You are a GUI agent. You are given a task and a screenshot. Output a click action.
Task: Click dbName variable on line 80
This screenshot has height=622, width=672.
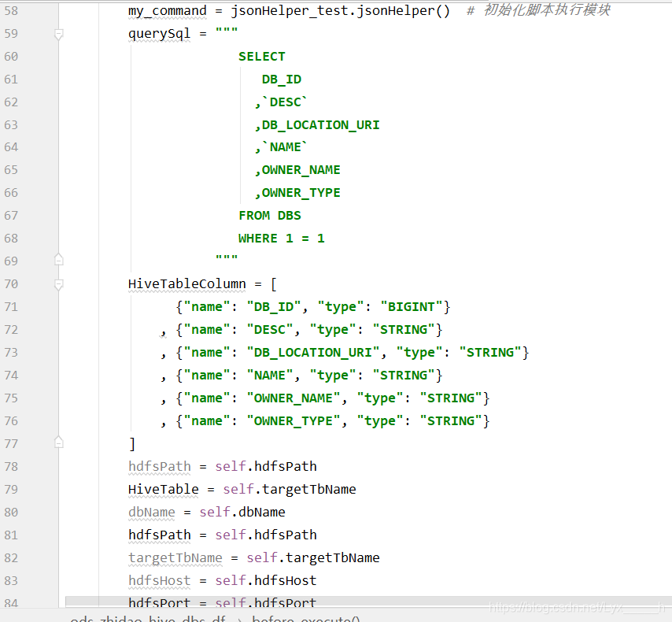[152, 513]
